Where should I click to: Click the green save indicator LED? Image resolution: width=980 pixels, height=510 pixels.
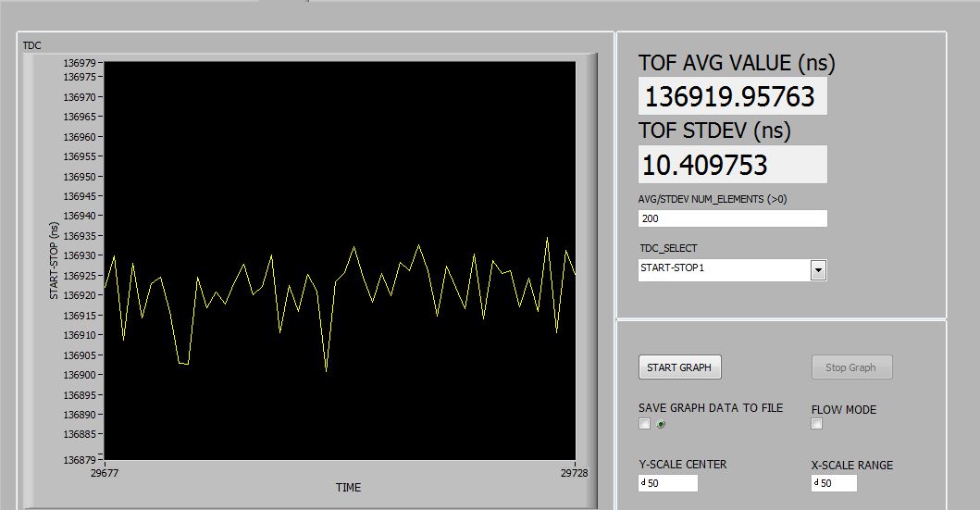[661, 424]
